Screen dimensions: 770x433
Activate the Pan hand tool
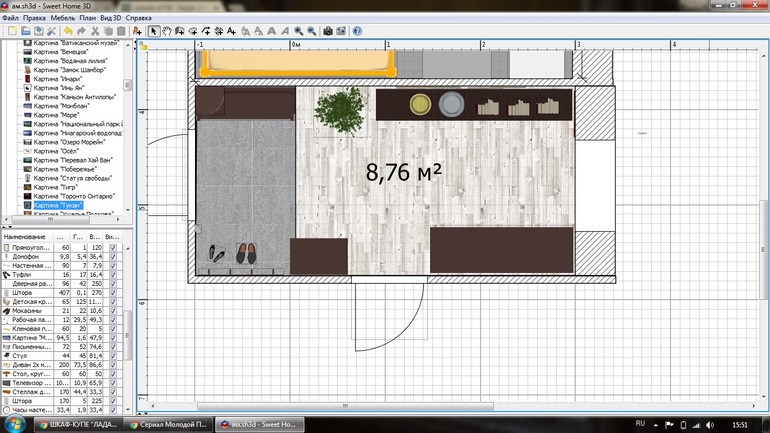[166, 31]
